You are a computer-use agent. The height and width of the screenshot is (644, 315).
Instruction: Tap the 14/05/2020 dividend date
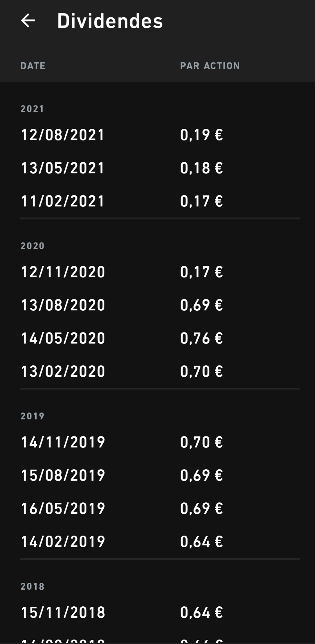point(63,338)
